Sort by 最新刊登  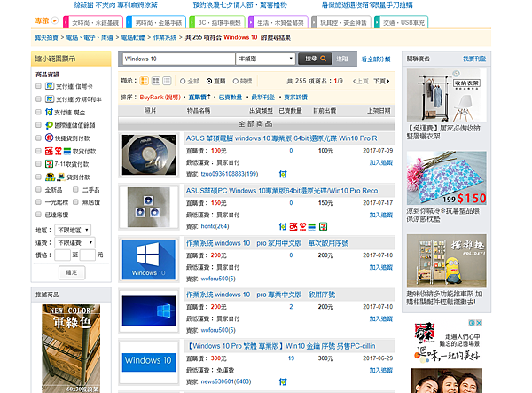click(x=263, y=98)
